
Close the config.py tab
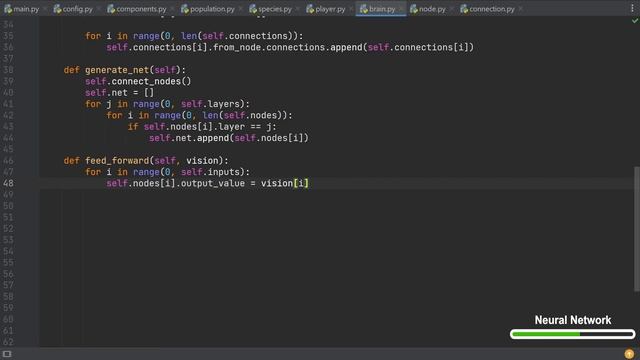(98, 9)
